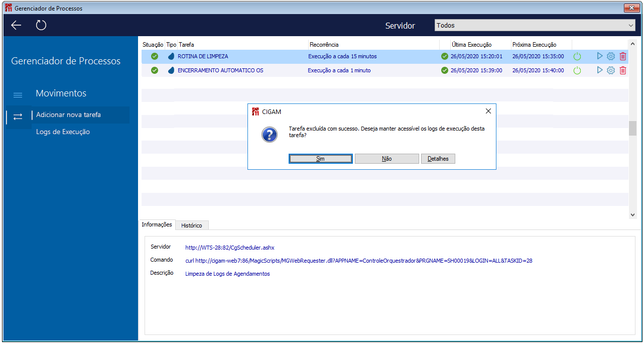This screenshot has width=644, height=343.
Task: Delete ENCERRAMENTO AUTOMATICO OS task
Action: [x=623, y=70]
